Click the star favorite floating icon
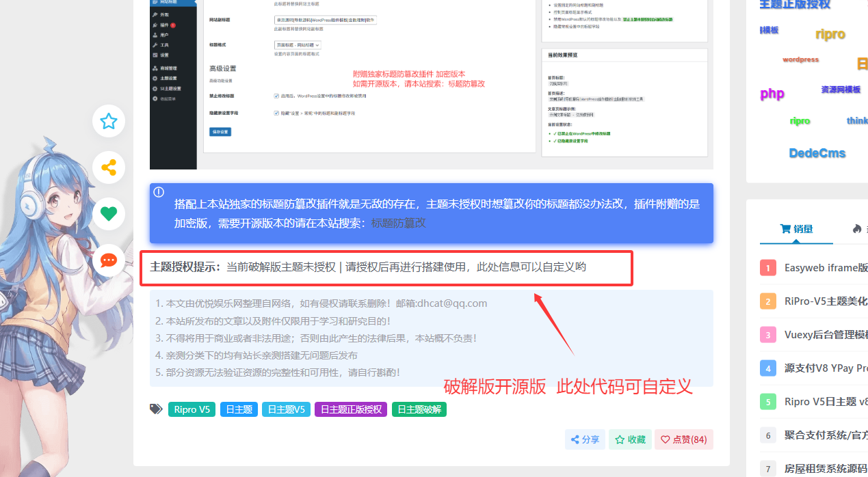Screen dimensions: 868x477 [x=109, y=122]
